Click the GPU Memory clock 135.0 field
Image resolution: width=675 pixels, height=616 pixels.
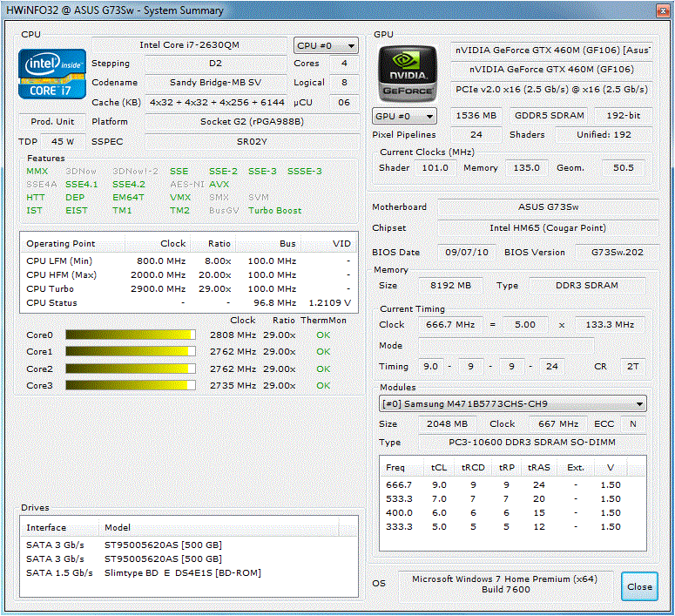coord(526,167)
